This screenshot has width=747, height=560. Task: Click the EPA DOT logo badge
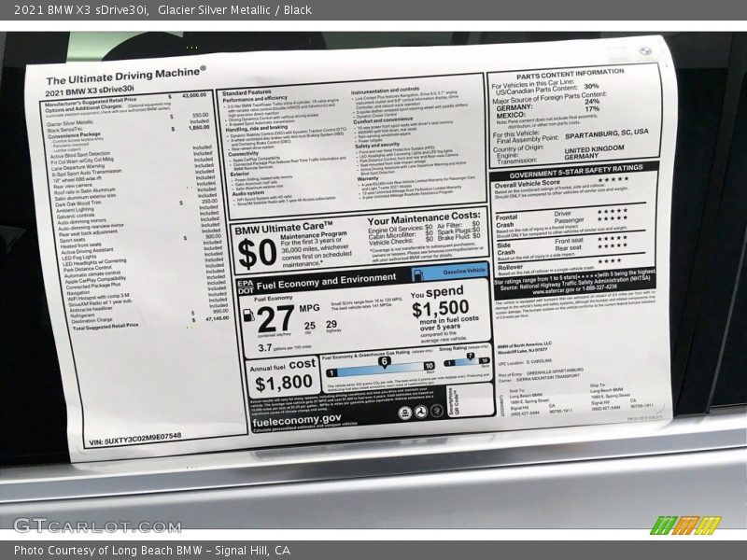click(x=246, y=287)
